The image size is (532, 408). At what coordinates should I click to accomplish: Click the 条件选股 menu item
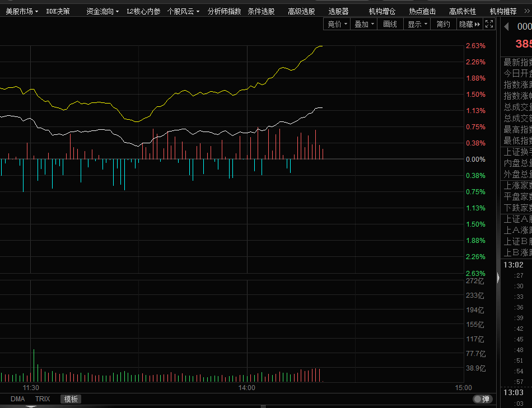pyautogui.click(x=261, y=11)
